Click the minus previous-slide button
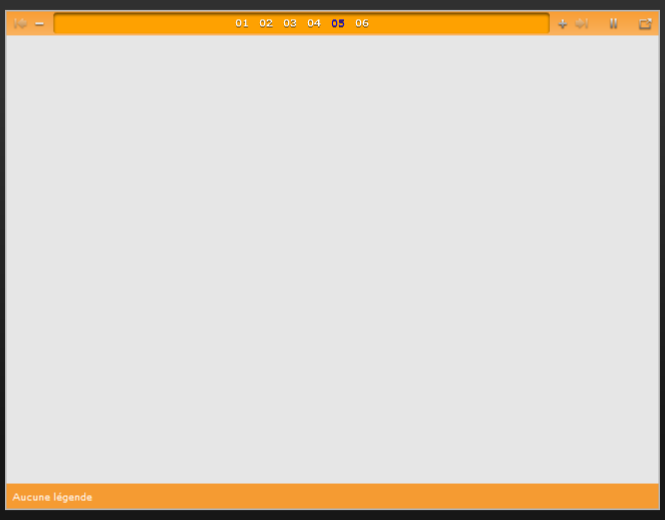The width and height of the screenshot is (665, 520). click(x=39, y=23)
